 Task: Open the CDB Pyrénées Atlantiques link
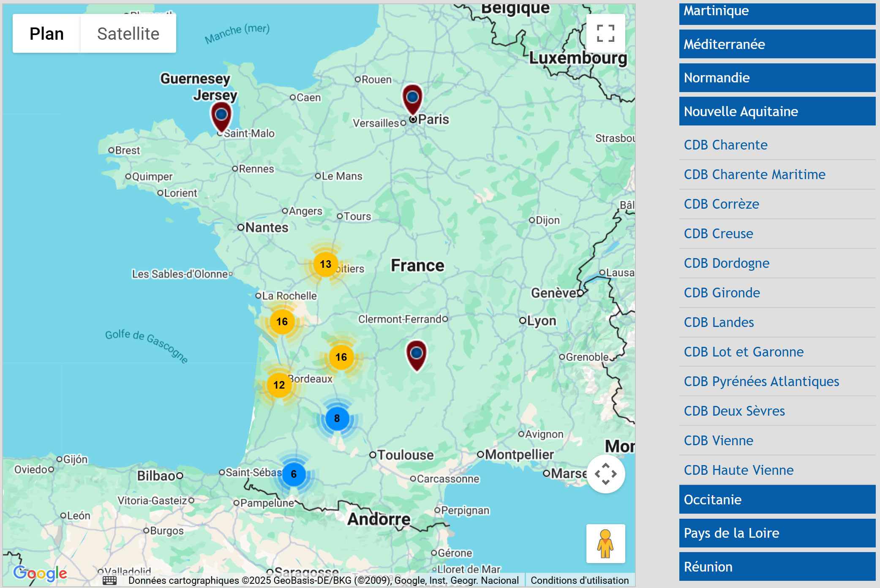pos(761,381)
